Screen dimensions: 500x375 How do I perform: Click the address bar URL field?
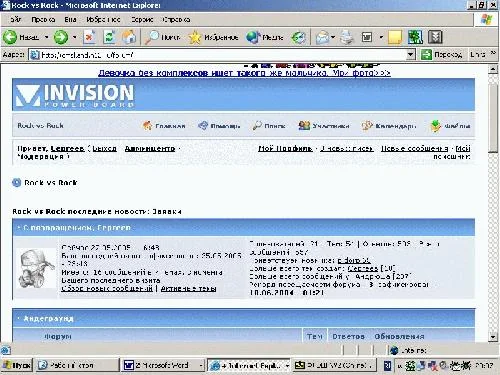[x=218, y=55]
